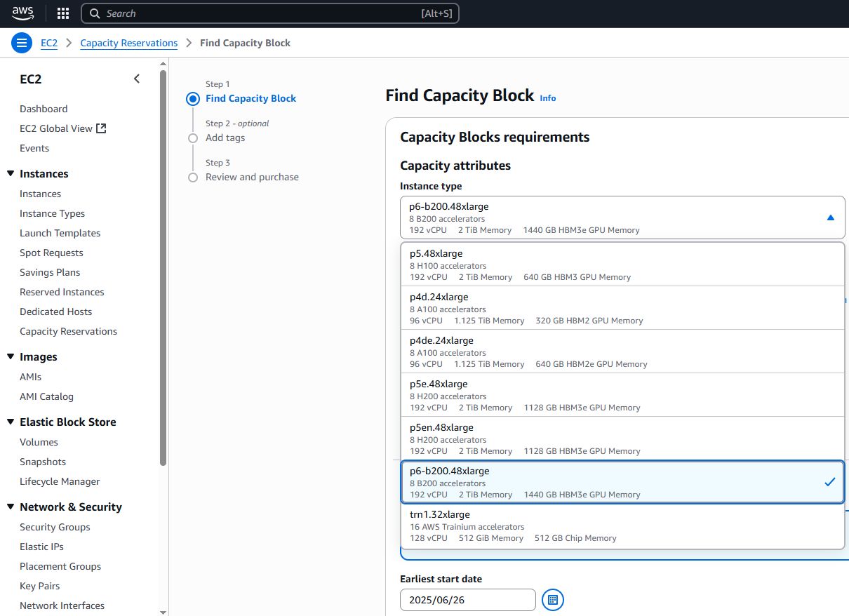
Task: Open Placement Groups in the sidebar
Action: 60,566
